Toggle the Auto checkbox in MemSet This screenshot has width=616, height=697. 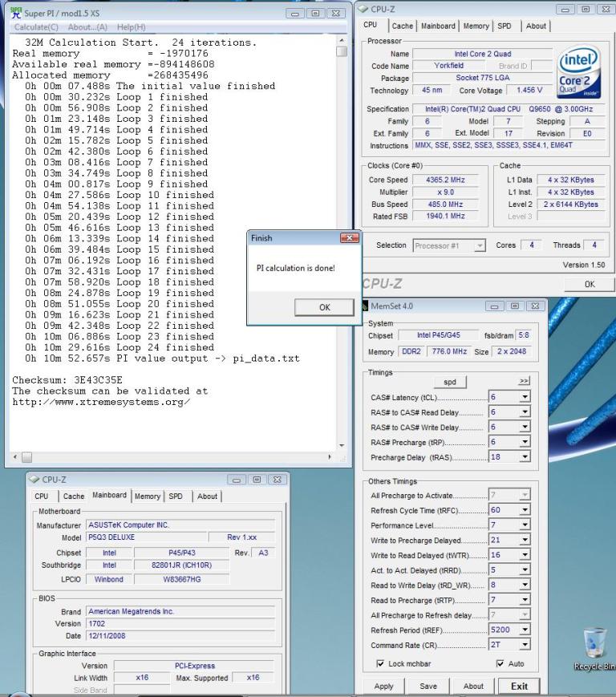500,663
